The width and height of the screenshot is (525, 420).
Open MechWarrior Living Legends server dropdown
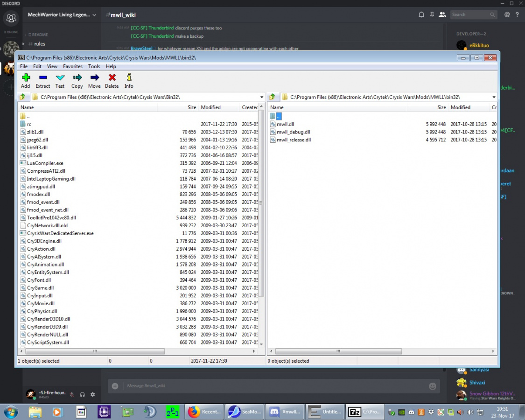[x=62, y=14]
